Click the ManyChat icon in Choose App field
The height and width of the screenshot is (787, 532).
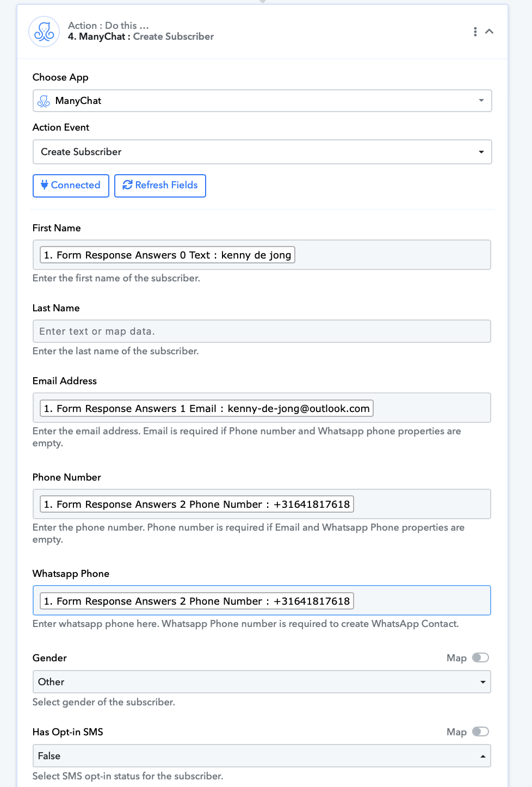coord(44,101)
